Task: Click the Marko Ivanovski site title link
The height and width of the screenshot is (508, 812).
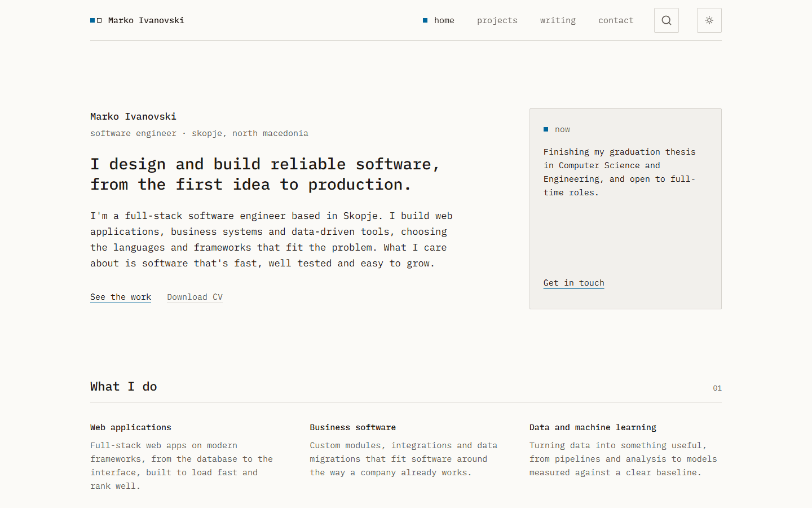Action: point(146,20)
